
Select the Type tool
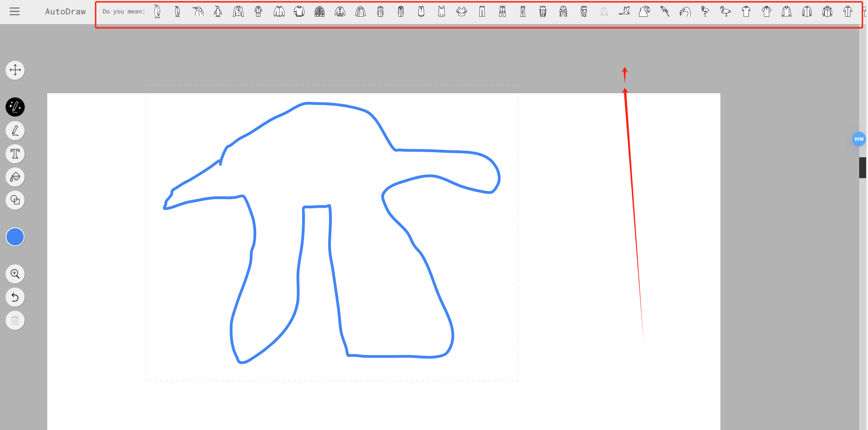(x=15, y=154)
